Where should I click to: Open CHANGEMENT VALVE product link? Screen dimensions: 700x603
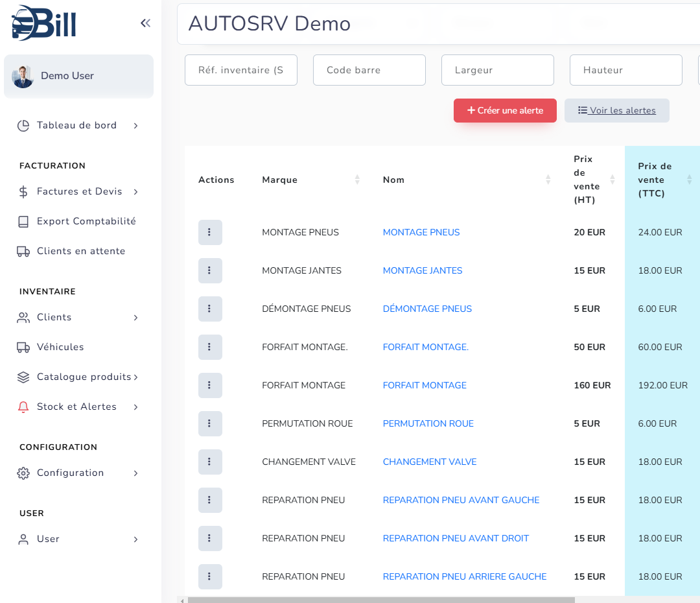[430, 462]
